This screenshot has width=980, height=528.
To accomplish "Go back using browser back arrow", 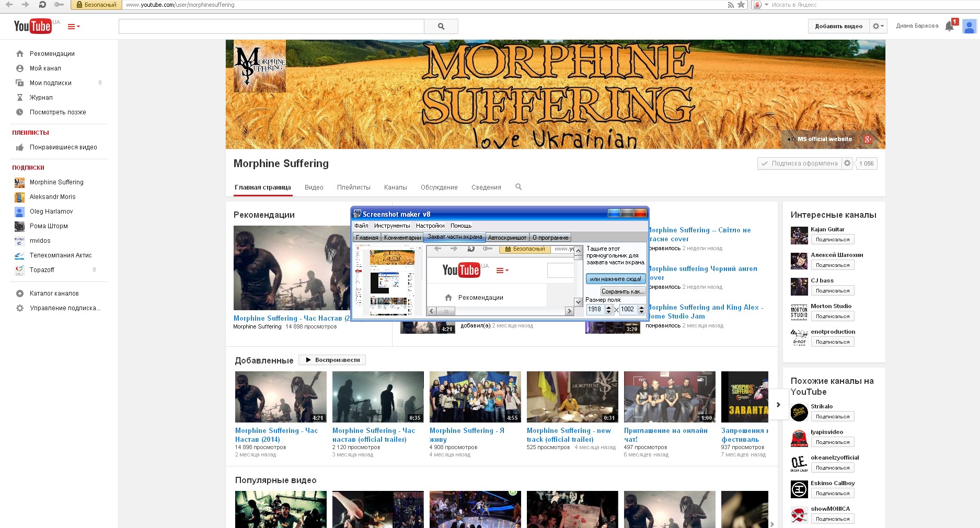I will coord(9,5).
